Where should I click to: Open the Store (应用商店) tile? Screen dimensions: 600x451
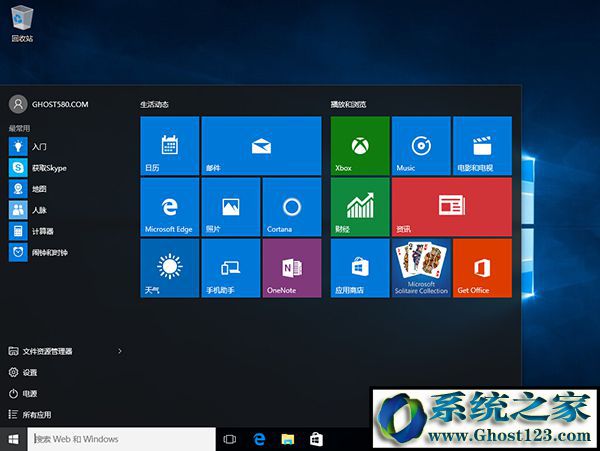pos(360,268)
